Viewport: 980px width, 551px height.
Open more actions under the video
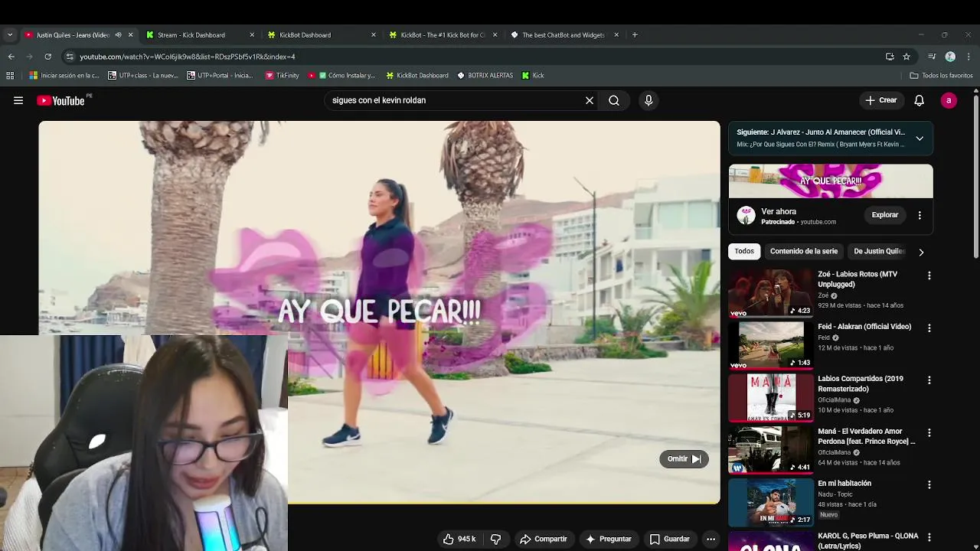pos(710,539)
